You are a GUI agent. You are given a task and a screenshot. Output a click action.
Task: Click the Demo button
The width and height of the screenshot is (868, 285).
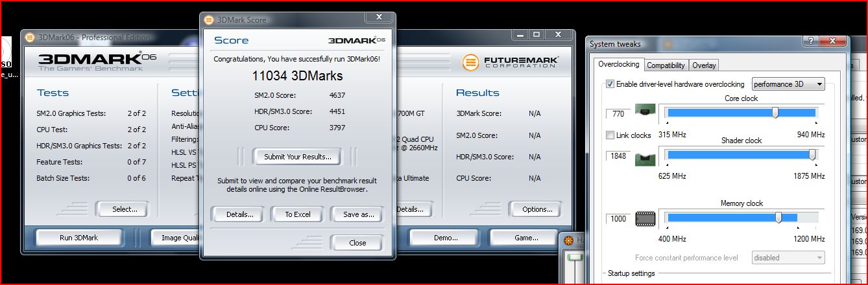pyautogui.click(x=446, y=238)
